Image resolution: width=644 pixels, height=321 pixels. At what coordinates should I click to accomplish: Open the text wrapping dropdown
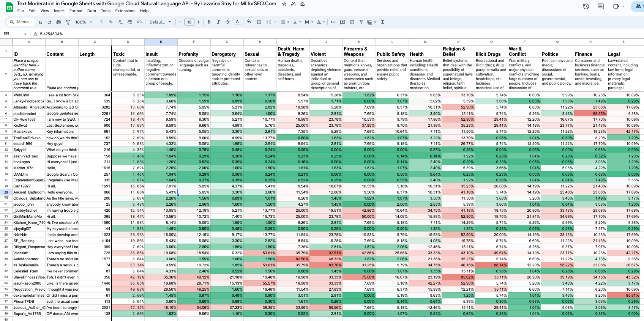coord(309,22)
